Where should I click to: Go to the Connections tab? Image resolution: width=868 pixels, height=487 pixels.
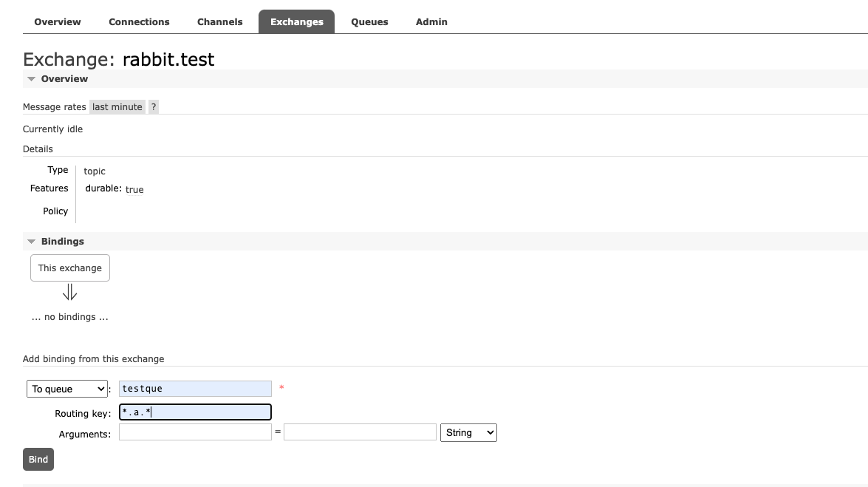139,21
